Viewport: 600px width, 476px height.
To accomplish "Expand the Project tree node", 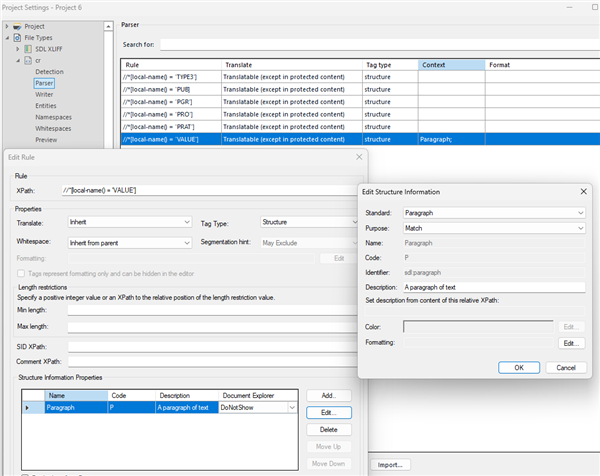I will 7,26.
